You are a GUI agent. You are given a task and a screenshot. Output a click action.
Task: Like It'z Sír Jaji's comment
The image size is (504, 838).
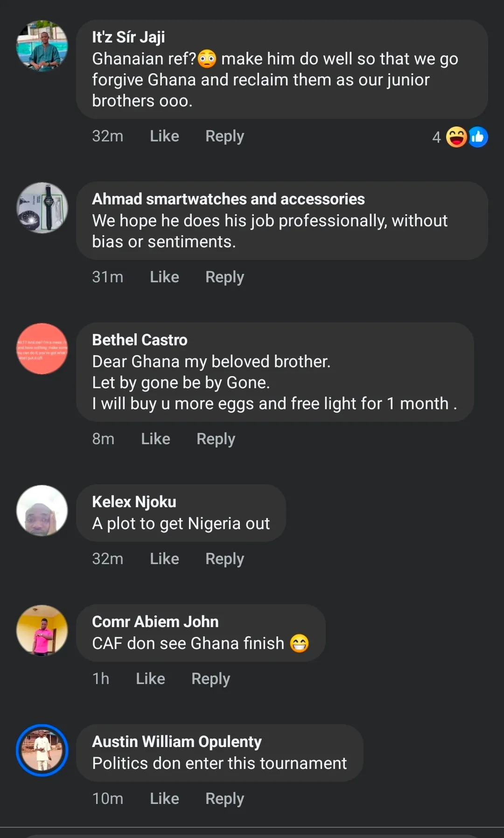(x=164, y=136)
